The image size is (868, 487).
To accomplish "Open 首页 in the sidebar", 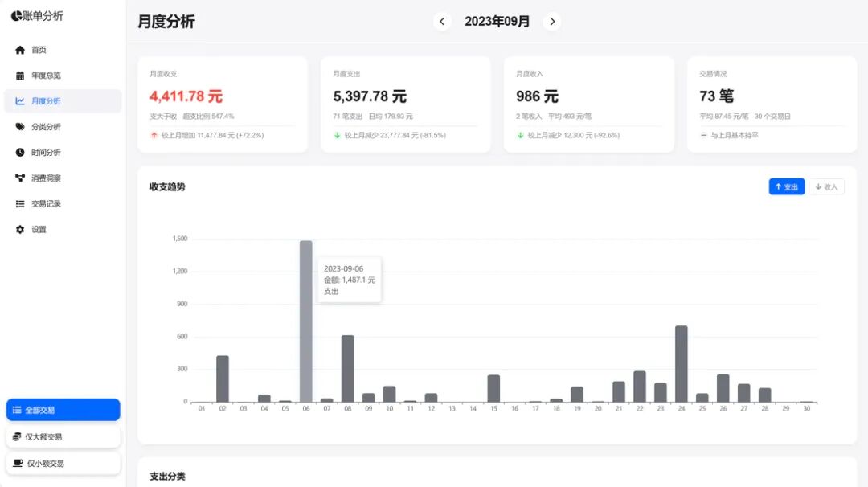I will pyautogui.click(x=63, y=50).
